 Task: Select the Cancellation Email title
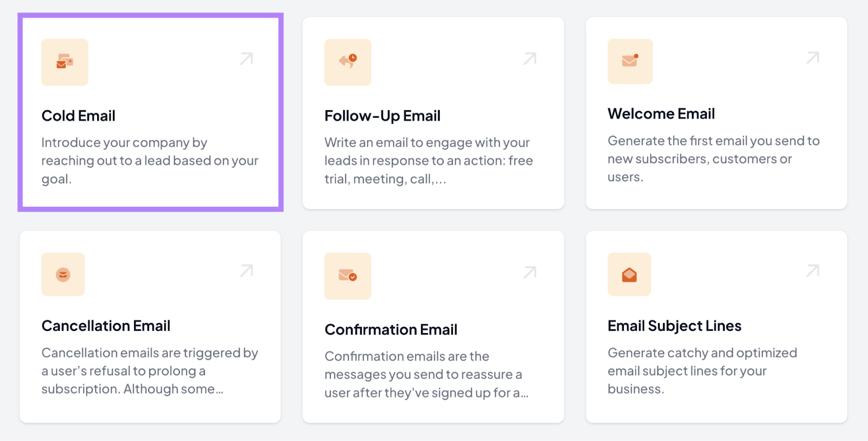[x=106, y=325]
